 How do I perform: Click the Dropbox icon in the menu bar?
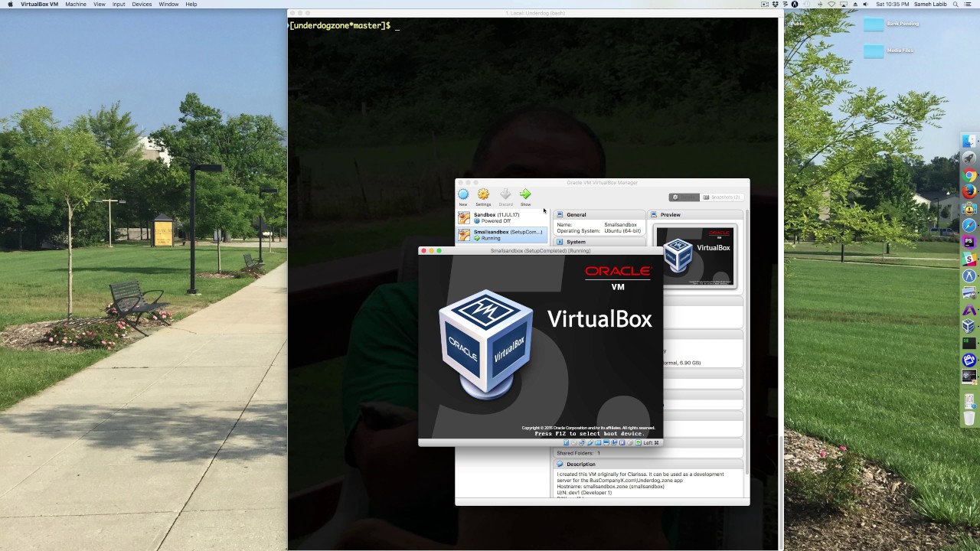click(x=775, y=4)
